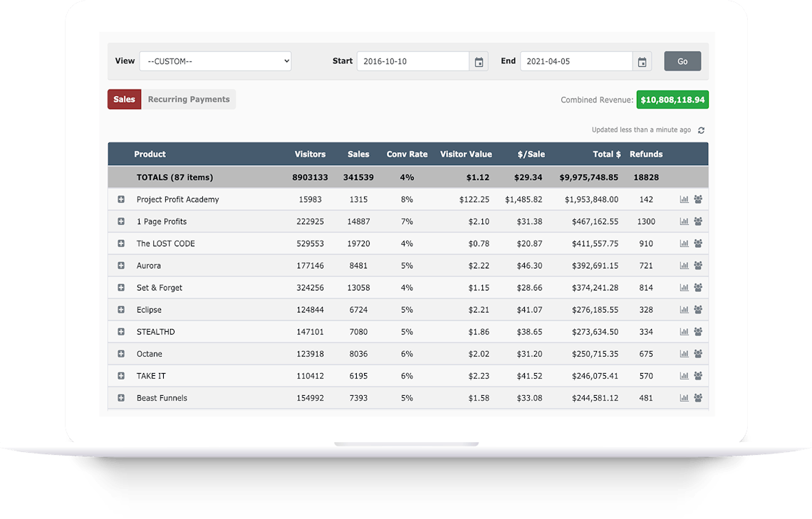Open the View --CUSTOM-- dropdown
The width and height of the screenshot is (812, 519).
(215, 61)
